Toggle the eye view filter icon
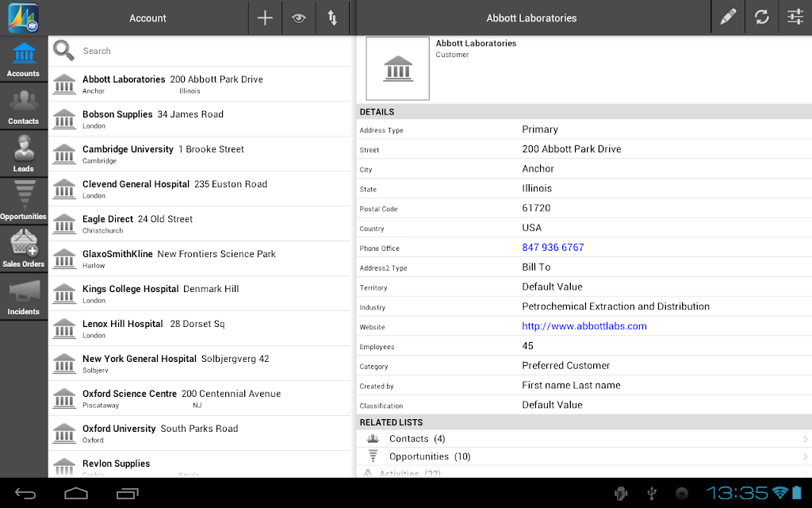 (298, 18)
